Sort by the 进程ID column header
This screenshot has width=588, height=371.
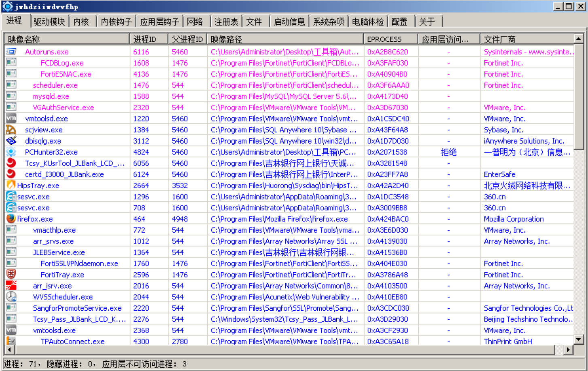coord(149,39)
